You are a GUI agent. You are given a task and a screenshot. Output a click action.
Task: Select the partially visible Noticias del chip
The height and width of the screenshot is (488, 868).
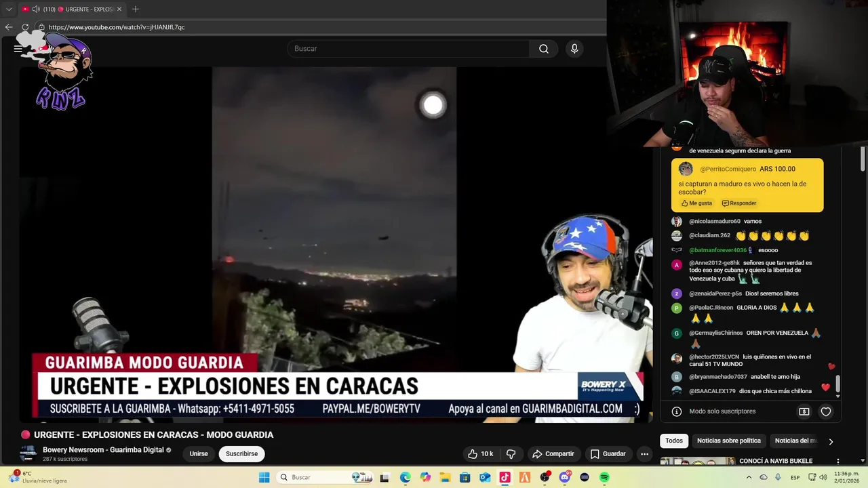point(795,441)
